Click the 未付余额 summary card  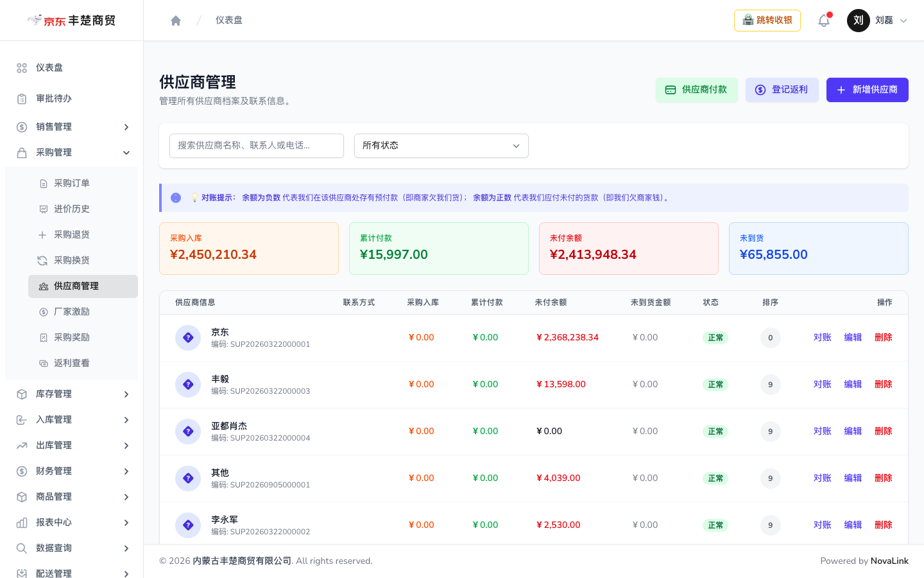tap(629, 249)
